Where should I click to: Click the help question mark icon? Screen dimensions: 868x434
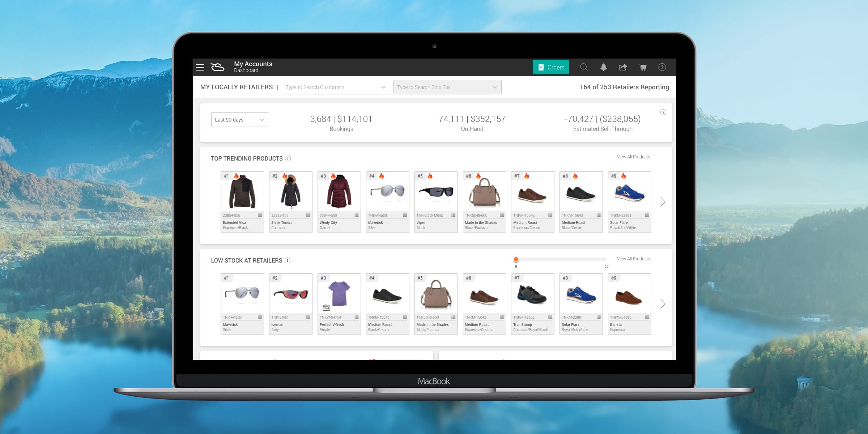pyautogui.click(x=662, y=67)
